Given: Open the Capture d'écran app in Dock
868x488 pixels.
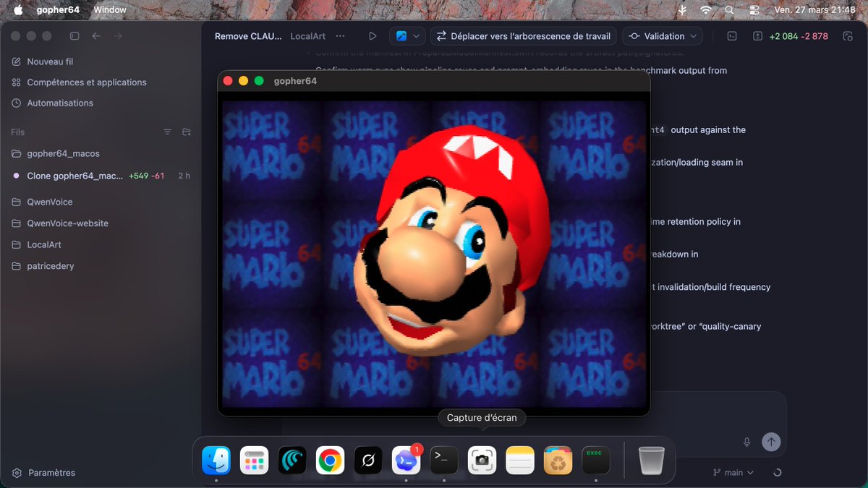Looking at the screenshot, I should pos(482,460).
